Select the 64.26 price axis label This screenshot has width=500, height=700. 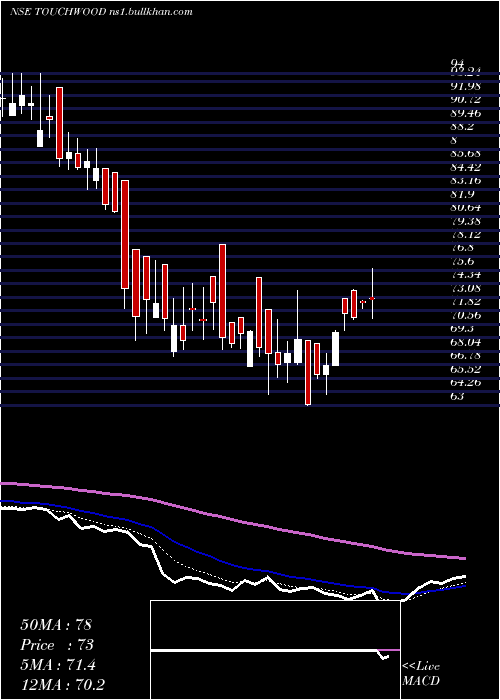click(466, 383)
